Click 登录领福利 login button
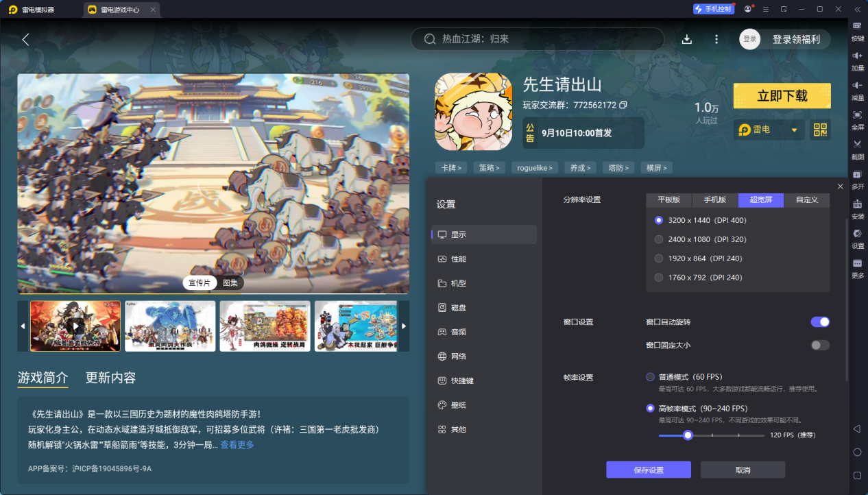868x495 pixels. click(x=796, y=39)
